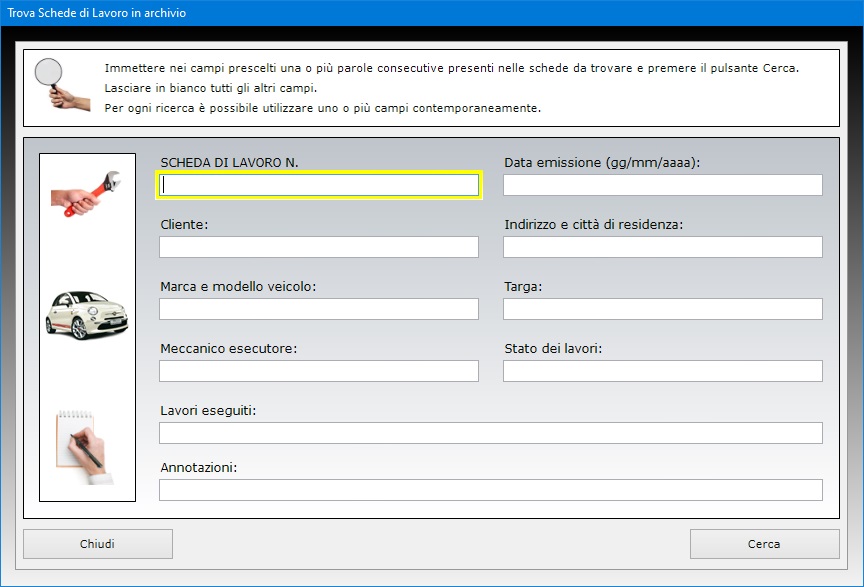Click the wrench in hand image
This screenshot has height=587, width=864.
86,193
